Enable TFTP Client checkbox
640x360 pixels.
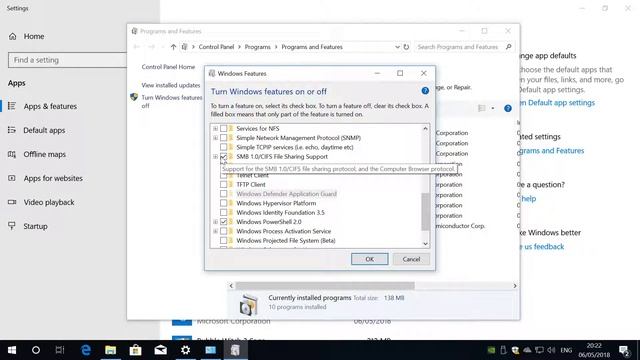tap(223, 184)
